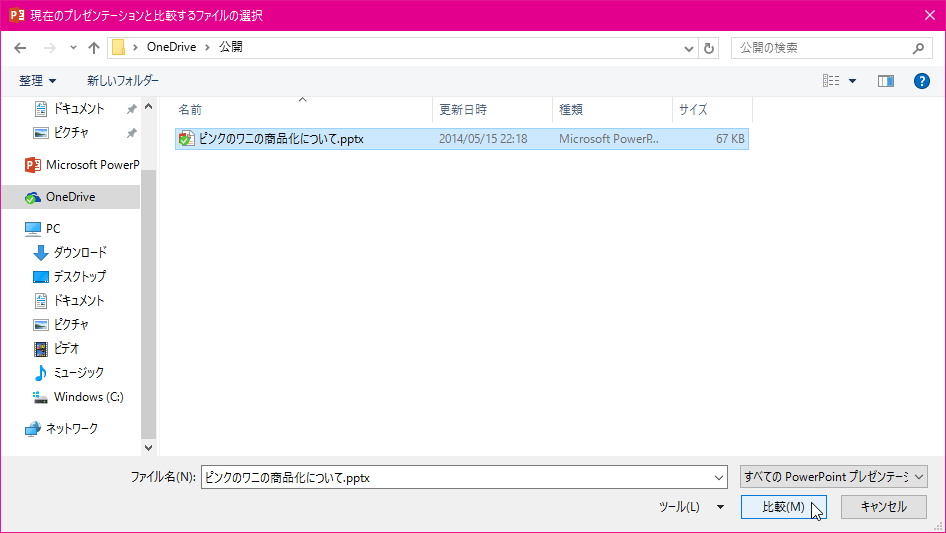Image resolution: width=946 pixels, height=533 pixels.
Task: Select file ピンクのワニの商品化について.pptx
Action: pyautogui.click(x=462, y=139)
